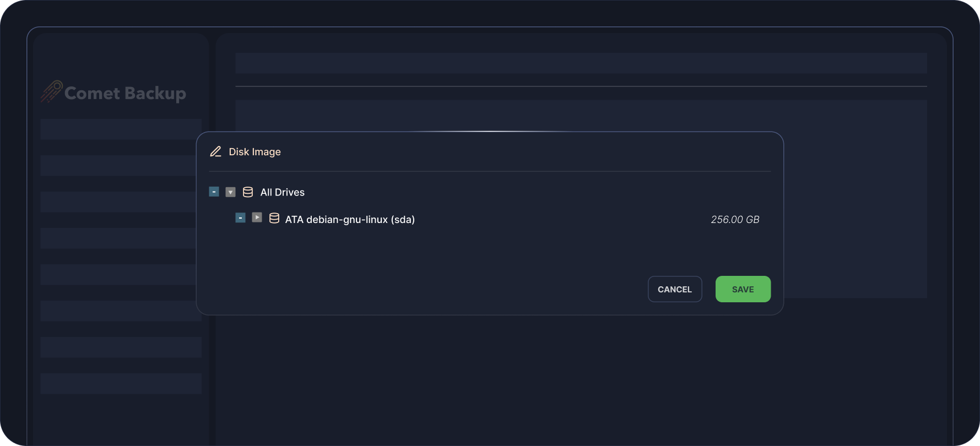Click the top header bar behind the dialog
The image size is (980, 446).
(x=581, y=63)
